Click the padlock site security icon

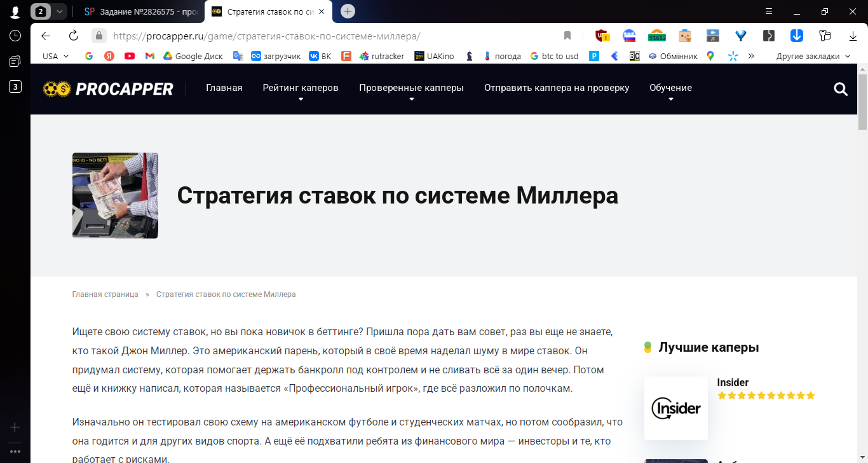tap(98, 36)
